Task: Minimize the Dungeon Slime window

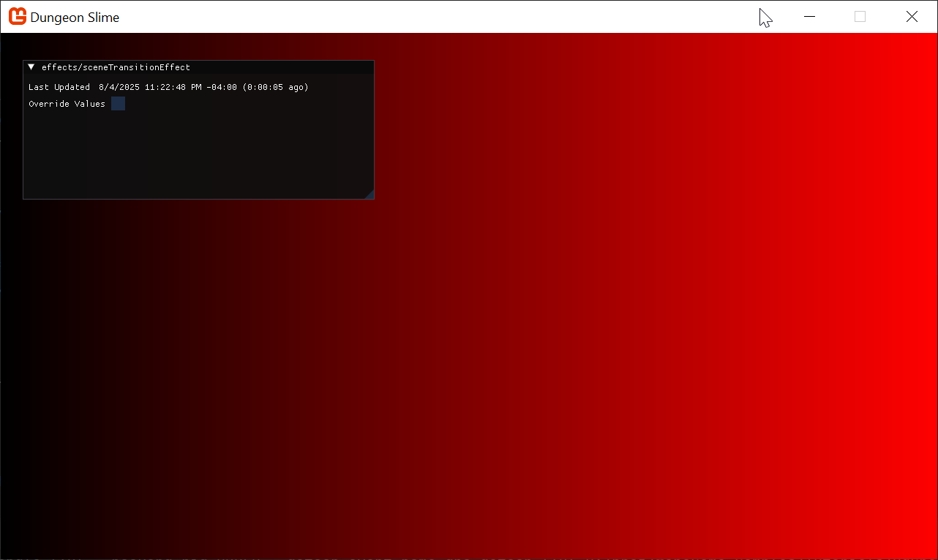Action: [x=809, y=17]
